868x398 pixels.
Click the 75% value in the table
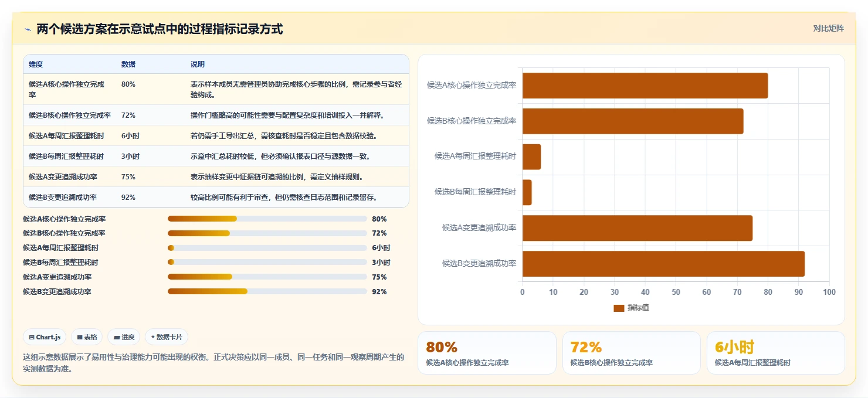click(x=128, y=177)
